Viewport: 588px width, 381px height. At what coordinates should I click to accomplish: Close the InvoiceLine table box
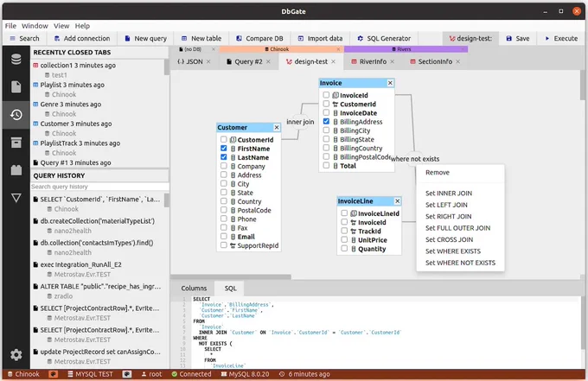tap(397, 201)
